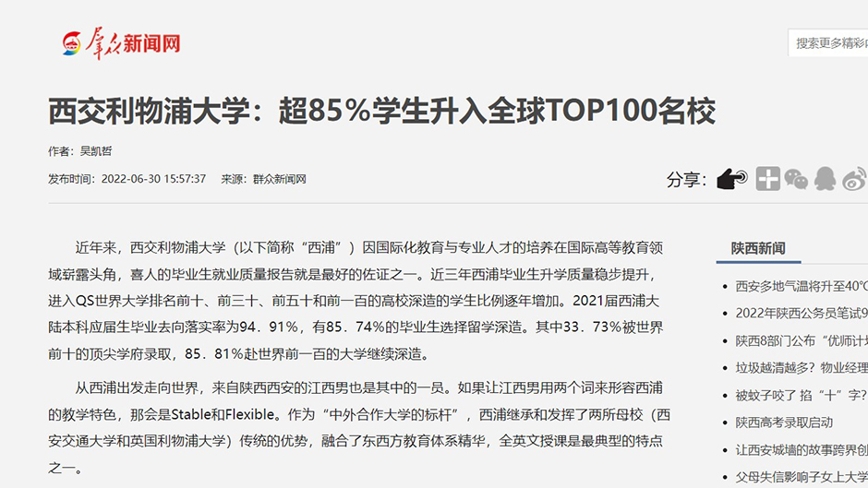Open the 陕西高考录取启动 news link
Screen dimensions: 868x488
[784, 423]
